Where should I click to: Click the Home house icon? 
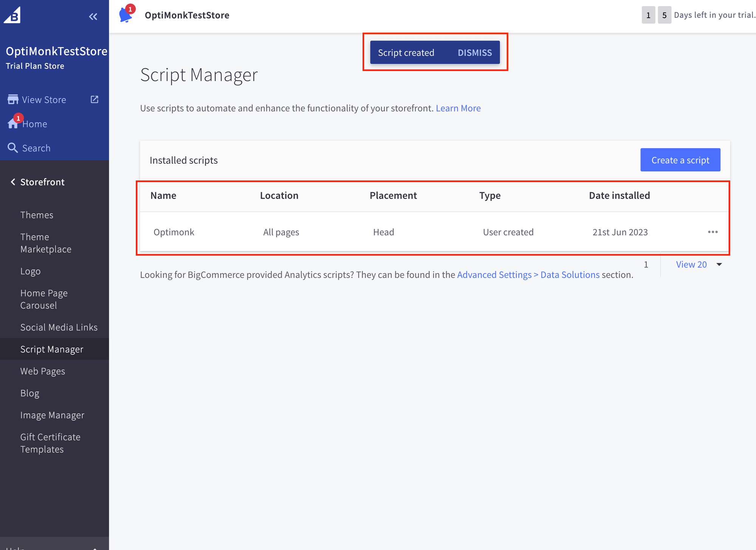coord(13,123)
